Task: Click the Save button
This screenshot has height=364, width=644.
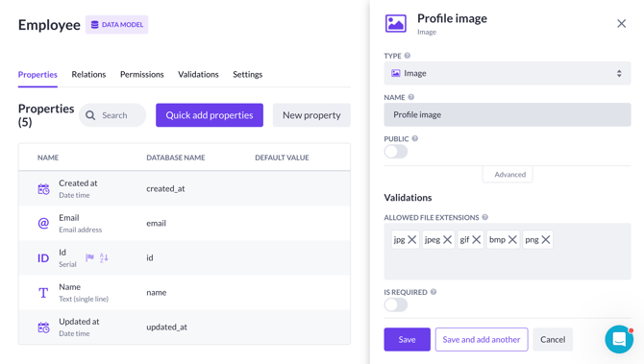Action: click(x=407, y=339)
